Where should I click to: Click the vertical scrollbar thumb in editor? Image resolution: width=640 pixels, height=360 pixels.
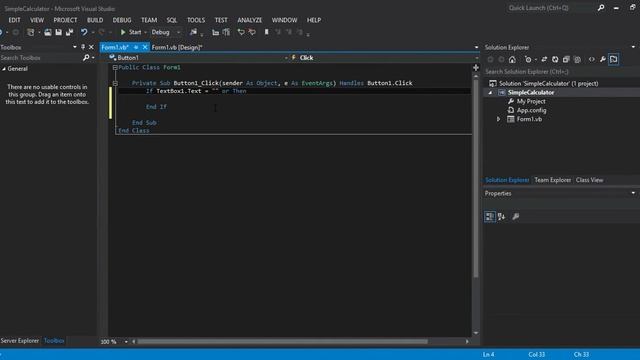click(476, 178)
